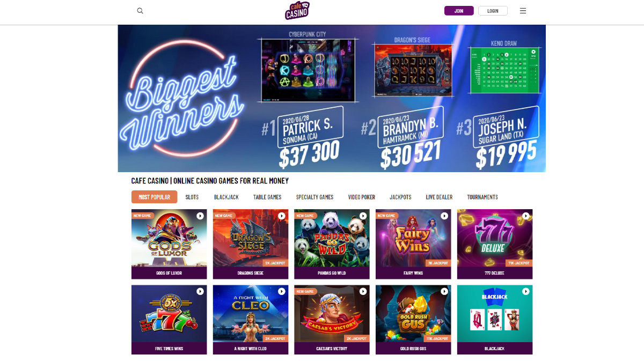Click play icon on Pandas Go Wild
The height and width of the screenshot is (362, 644).
point(363,216)
